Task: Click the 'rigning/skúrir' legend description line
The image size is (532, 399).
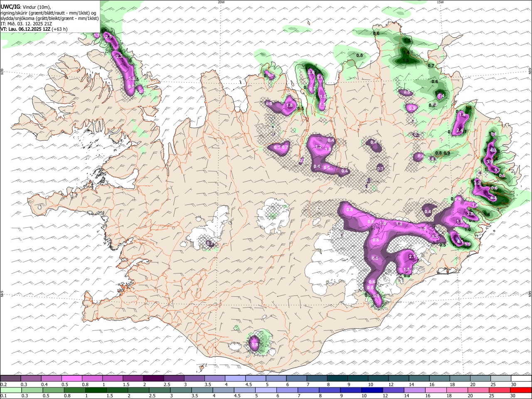Action: [x=49, y=13]
